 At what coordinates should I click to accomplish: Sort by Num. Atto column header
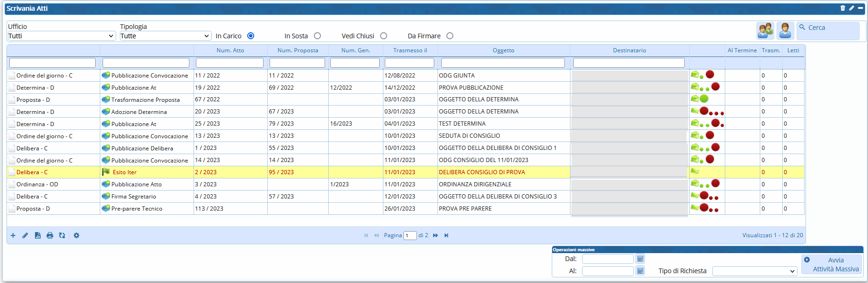(230, 50)
